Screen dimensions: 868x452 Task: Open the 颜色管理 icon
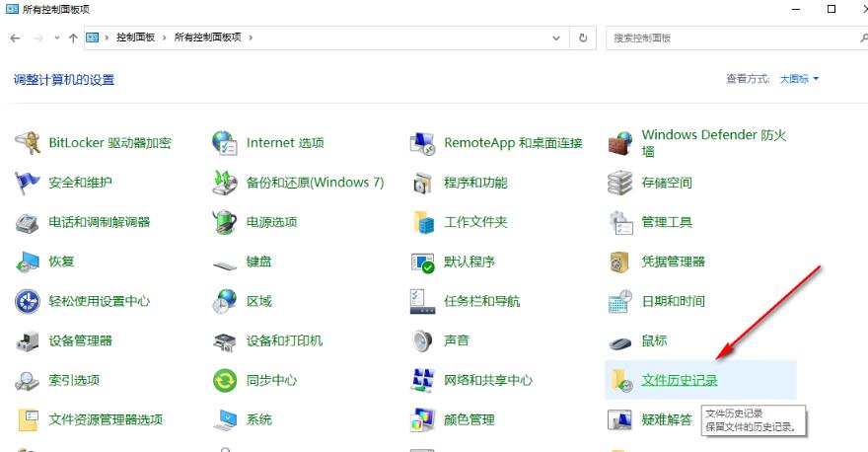[422, 419]
